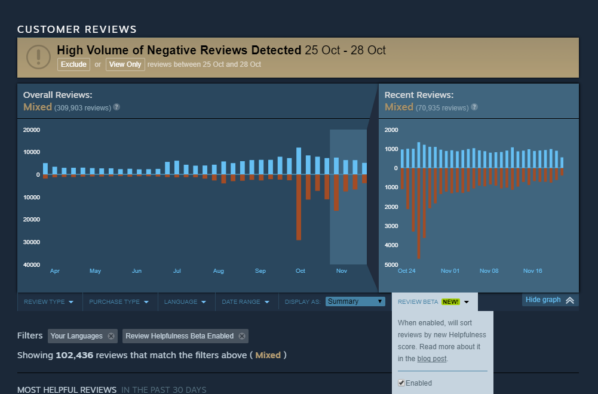Click the Recent Reviews Mixed rating

(x=399, y=107)
